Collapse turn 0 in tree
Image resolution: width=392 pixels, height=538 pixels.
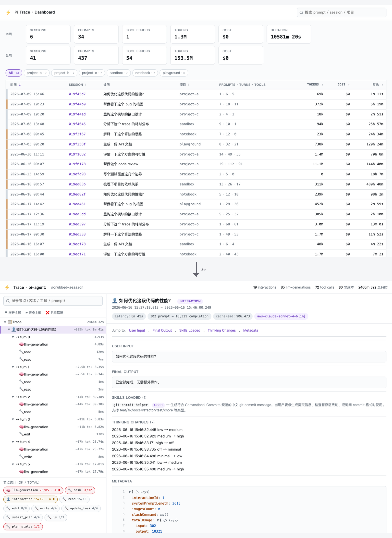(13, 337)
